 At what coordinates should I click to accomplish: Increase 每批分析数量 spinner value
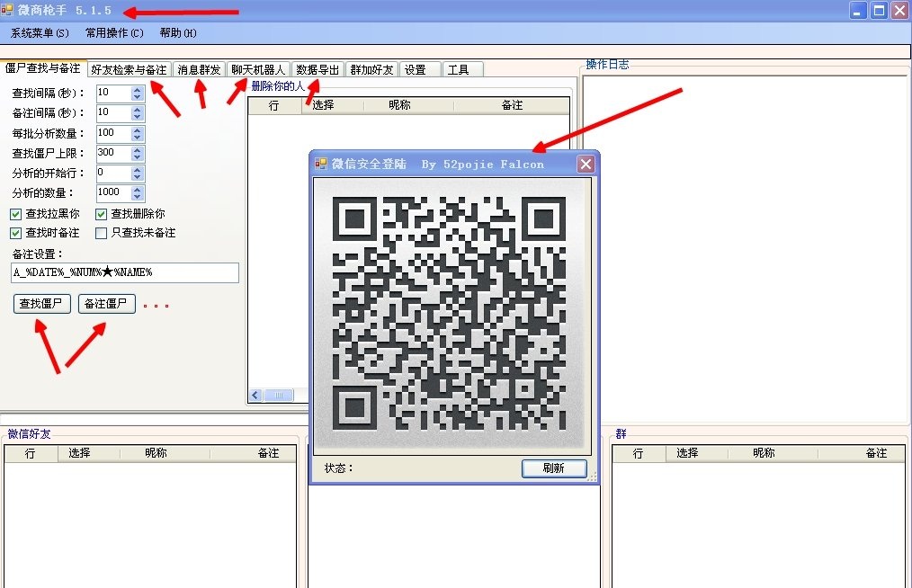[x=138, y=130]
